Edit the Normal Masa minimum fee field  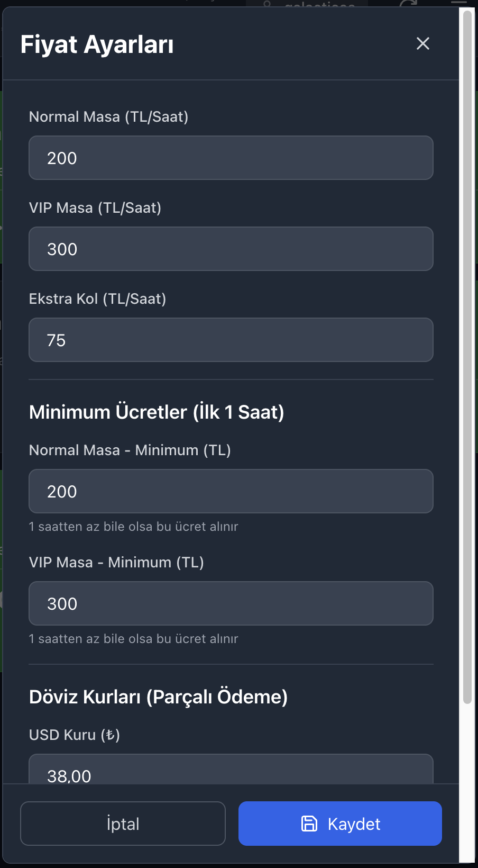coord(231,491)
